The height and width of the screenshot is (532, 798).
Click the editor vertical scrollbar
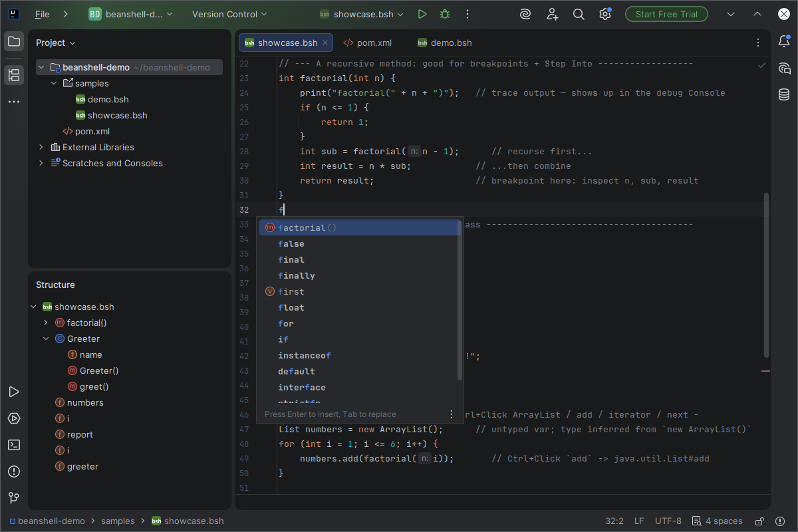pyautogui.click(x=766, y=275)
